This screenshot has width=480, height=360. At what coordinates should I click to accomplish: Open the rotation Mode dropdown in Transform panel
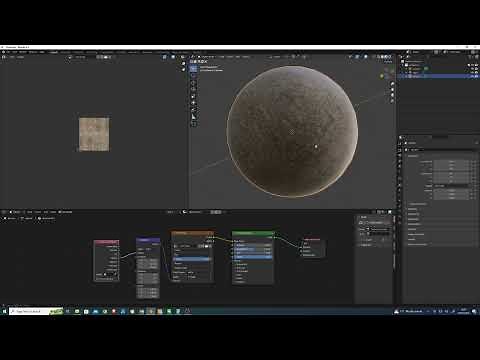tap(451, 186)
